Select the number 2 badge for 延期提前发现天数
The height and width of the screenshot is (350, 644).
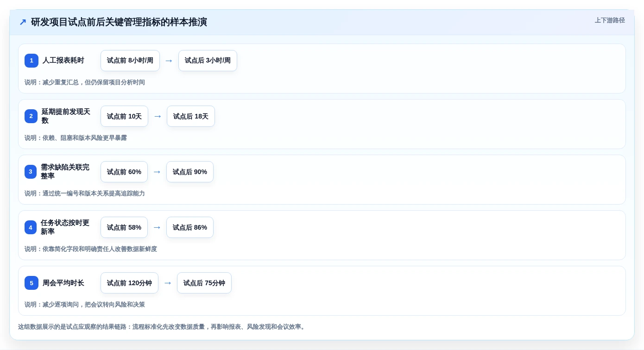point(31,116)
